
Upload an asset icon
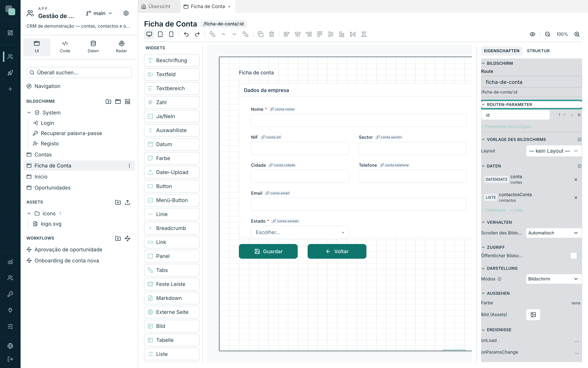coord(128,202)
